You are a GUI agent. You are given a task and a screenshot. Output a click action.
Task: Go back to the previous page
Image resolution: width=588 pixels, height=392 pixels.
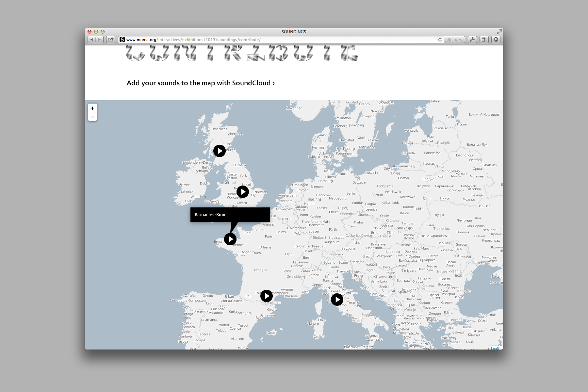[x=92, y=40]
